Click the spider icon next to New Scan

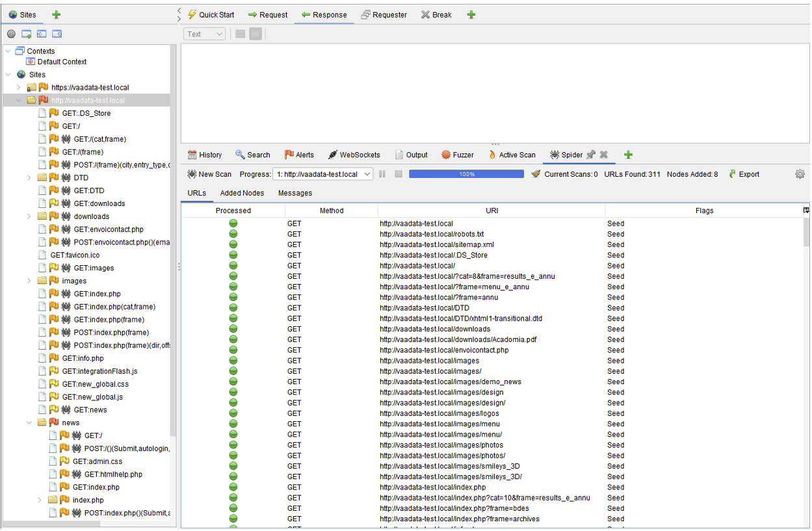click(192, 174)
